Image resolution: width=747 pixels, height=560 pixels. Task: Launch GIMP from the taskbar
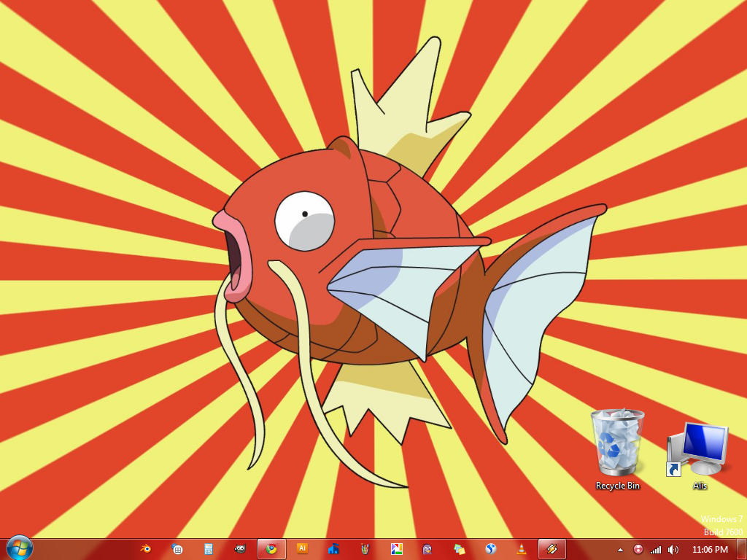click(240, 549)
